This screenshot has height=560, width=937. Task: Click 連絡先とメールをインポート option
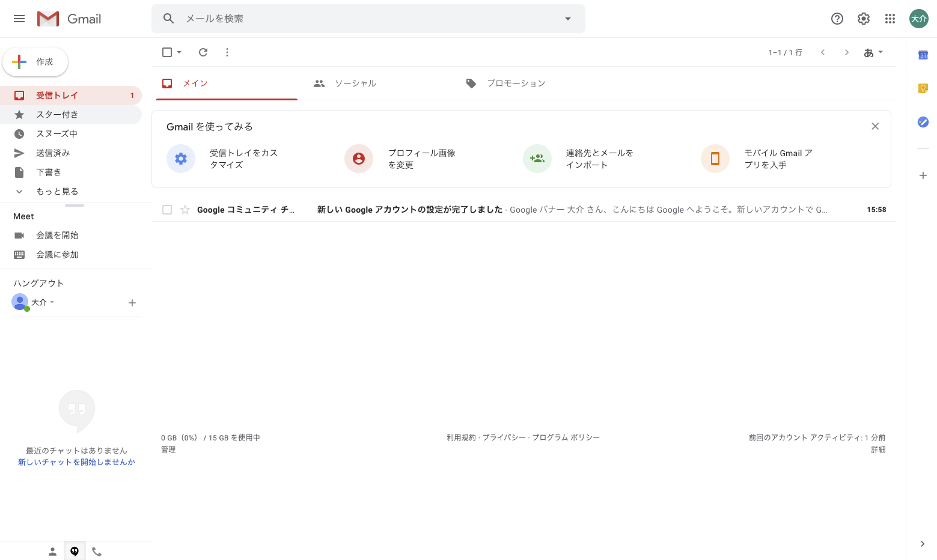coord(579,159)
